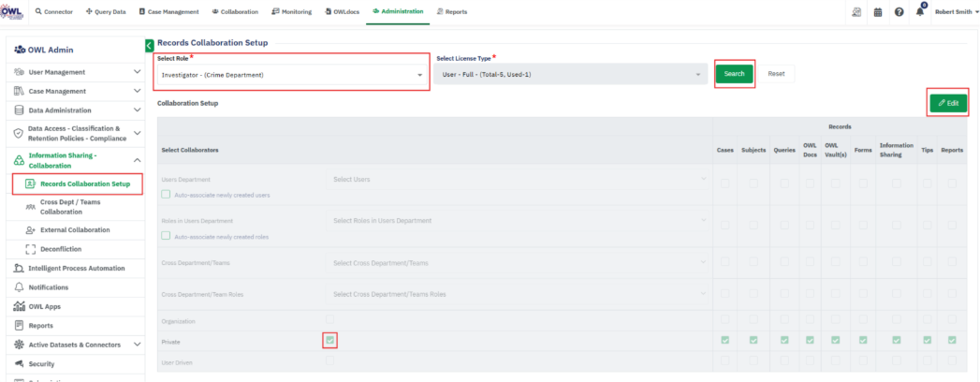Check auto-associate newly created roles
Screen dimensions: 980x382
[166, 236]
